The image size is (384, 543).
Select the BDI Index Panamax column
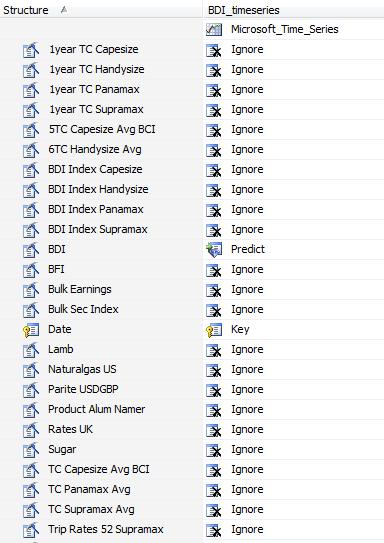pos(96,210)
